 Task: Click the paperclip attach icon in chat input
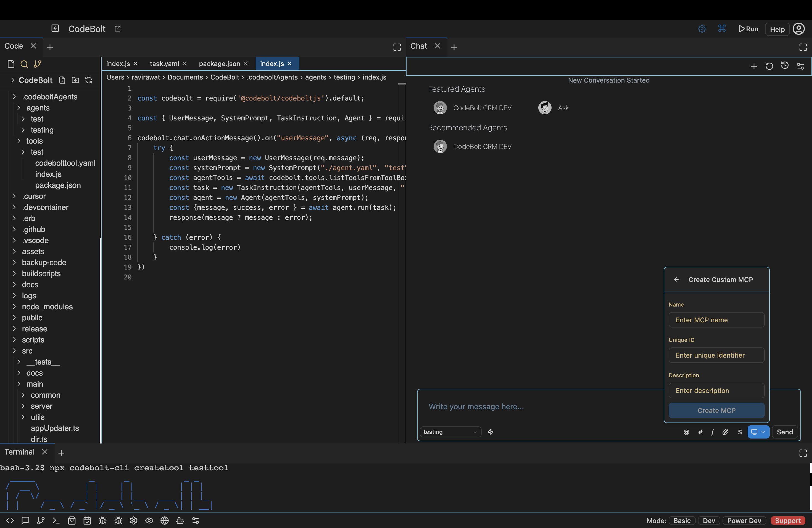725,432
